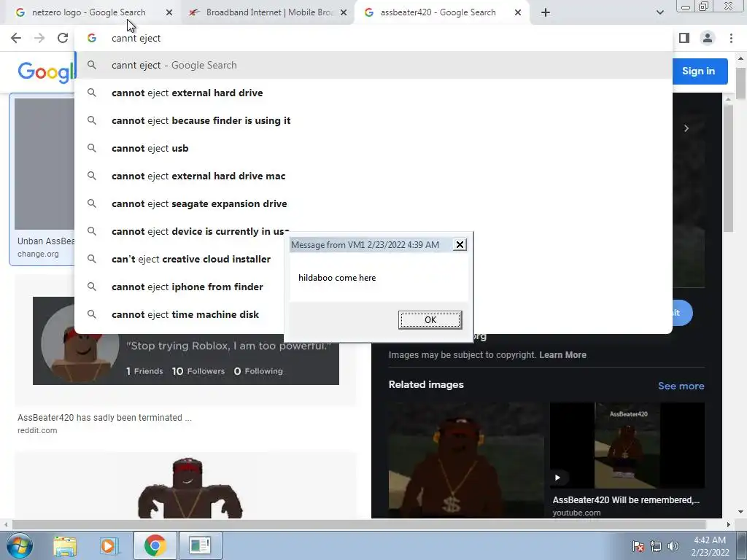Open the Learn More copyright link
This screenshot has width=747, height=560.
pyautogui.click(x=562, y=355)
